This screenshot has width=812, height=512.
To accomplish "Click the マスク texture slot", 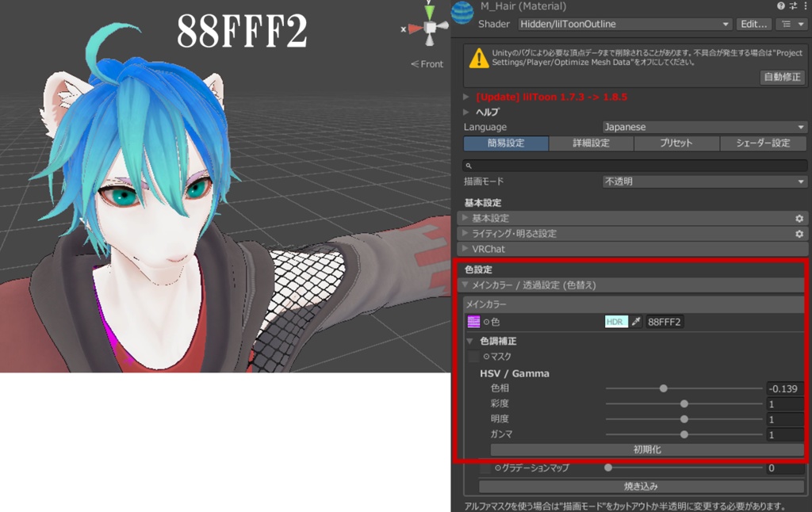I will click(473, 356).
